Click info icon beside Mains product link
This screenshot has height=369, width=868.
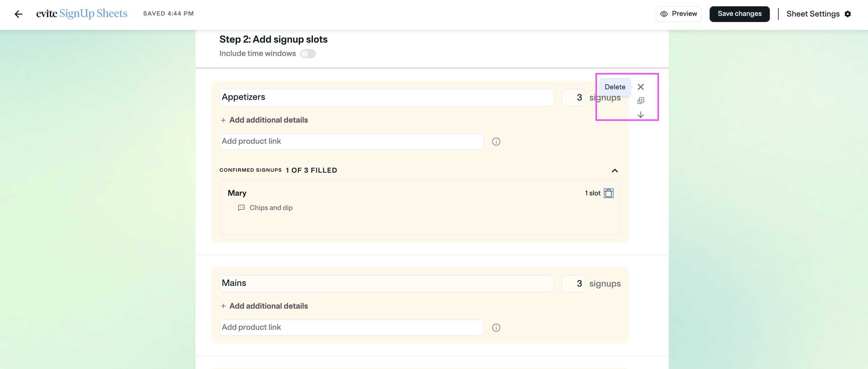496,328
